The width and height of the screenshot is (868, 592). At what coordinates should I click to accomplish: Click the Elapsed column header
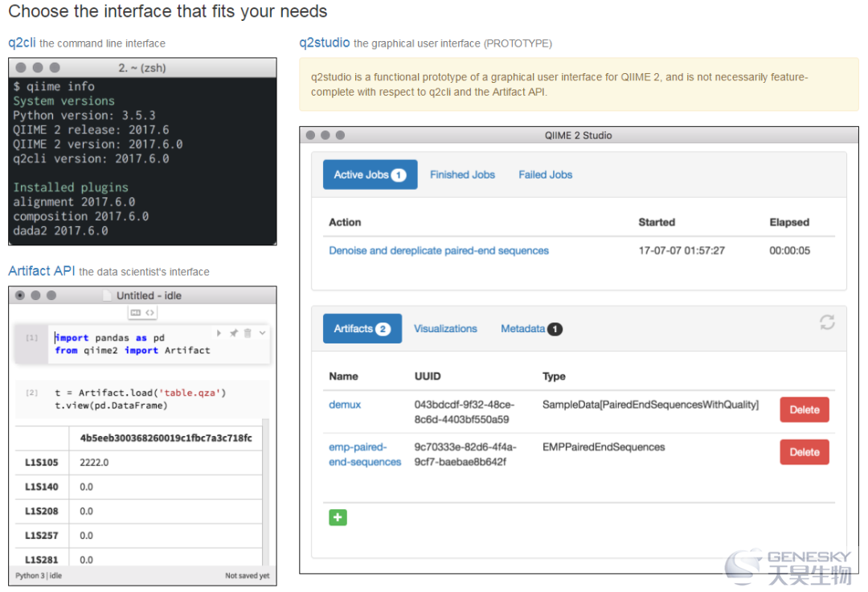coord(789,222)
